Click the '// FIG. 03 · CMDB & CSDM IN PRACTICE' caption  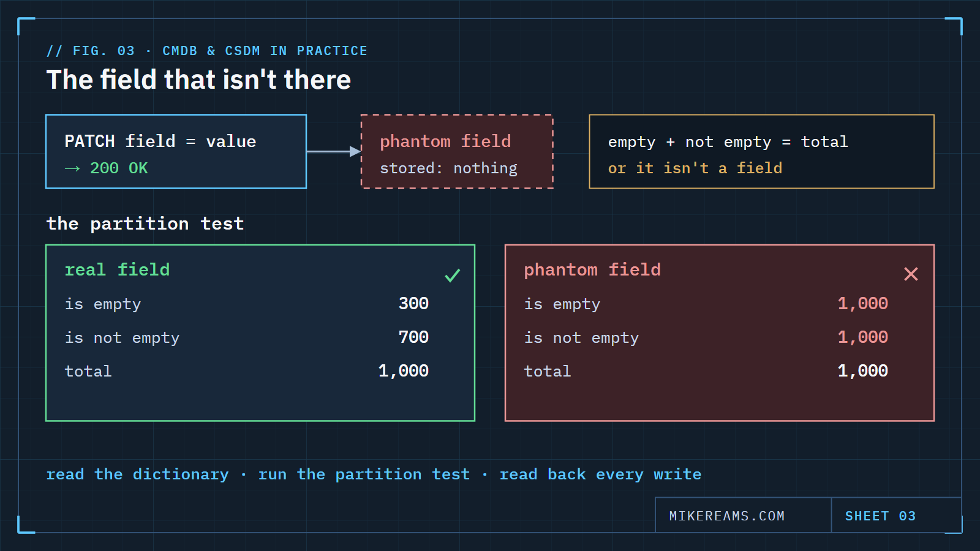point(207,51)
